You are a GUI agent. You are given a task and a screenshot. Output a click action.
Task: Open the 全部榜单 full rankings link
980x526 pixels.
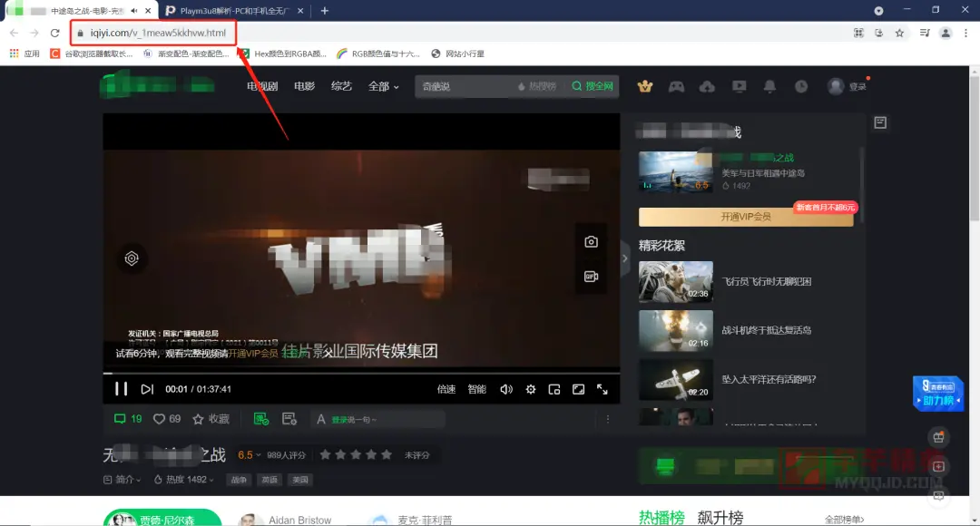[x=844, y=519]
